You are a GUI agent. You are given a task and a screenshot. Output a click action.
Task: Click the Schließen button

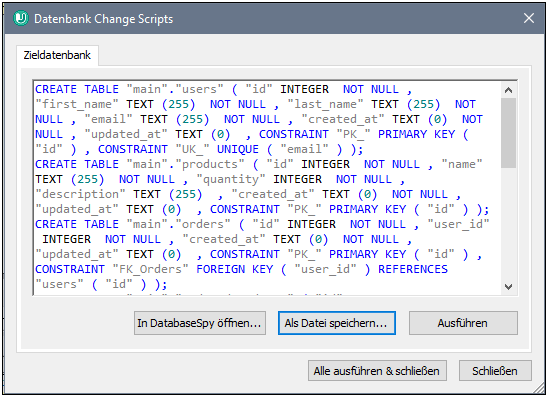(x=495, y=371)
